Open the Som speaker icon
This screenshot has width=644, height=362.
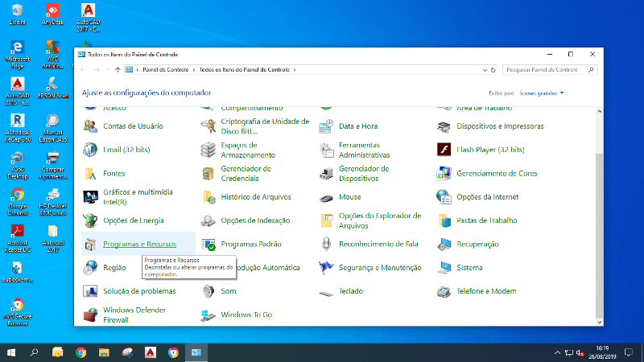[208, 291]
